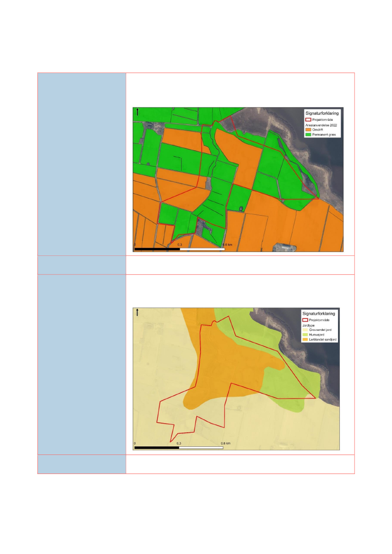
Task: Click the orange Lerblandet sandjord legend swatch
Action: [305, 339]
